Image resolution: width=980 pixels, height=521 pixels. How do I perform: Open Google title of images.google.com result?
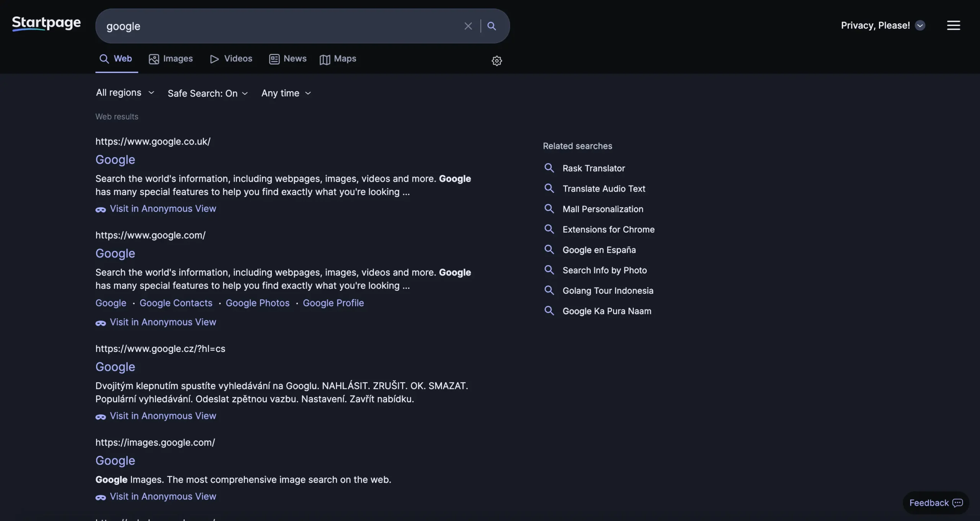click(x=115, y=461)
